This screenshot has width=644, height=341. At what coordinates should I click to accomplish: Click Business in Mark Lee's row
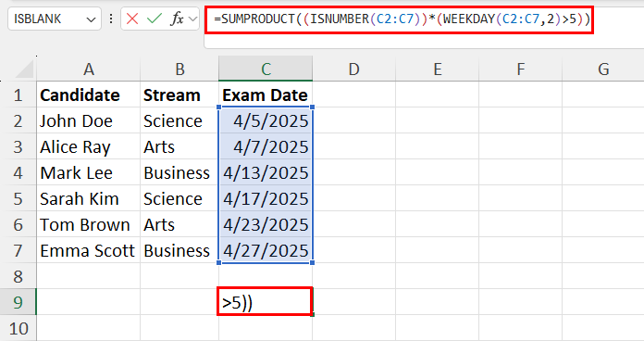tap(180, 172)
